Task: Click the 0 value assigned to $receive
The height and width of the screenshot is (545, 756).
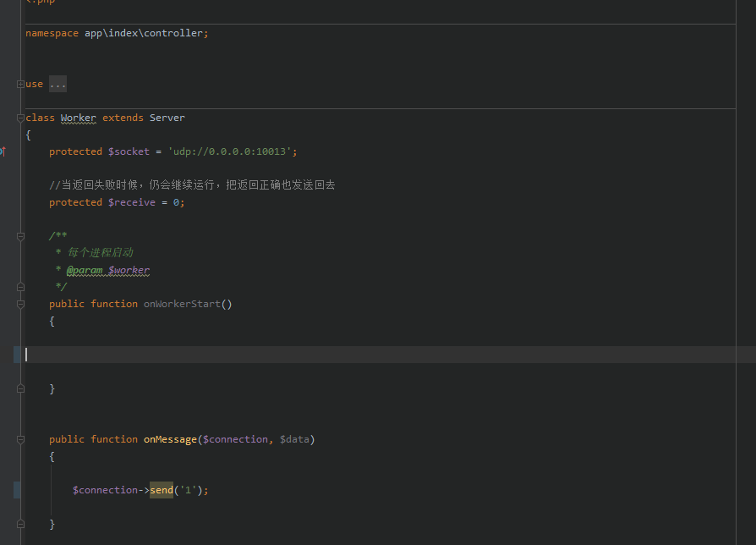Action: 176,202
